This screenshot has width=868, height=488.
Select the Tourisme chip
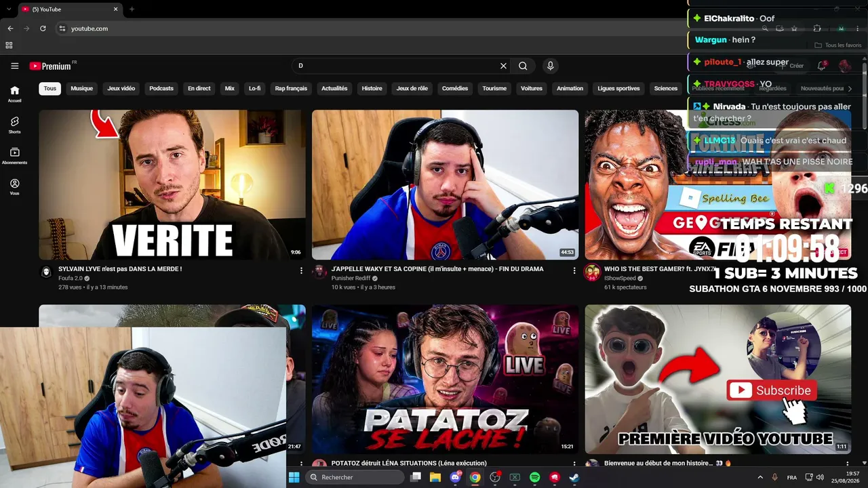[x=494, y=88]
